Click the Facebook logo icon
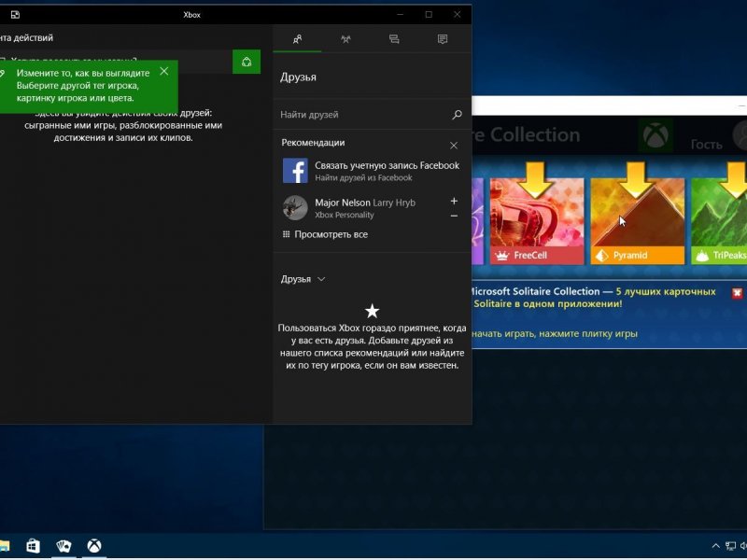 (295, 171)
